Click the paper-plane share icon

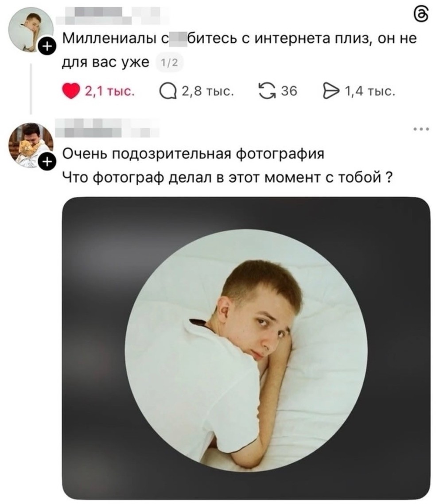332,91
